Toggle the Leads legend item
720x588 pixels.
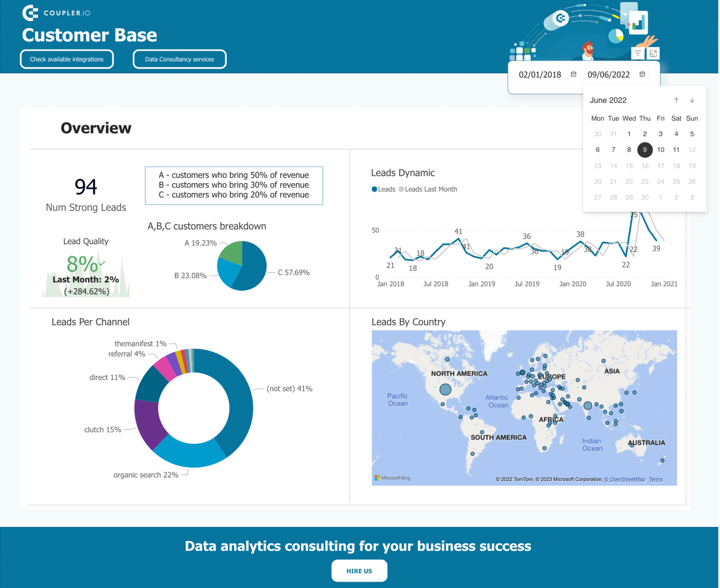coord(383,189)
